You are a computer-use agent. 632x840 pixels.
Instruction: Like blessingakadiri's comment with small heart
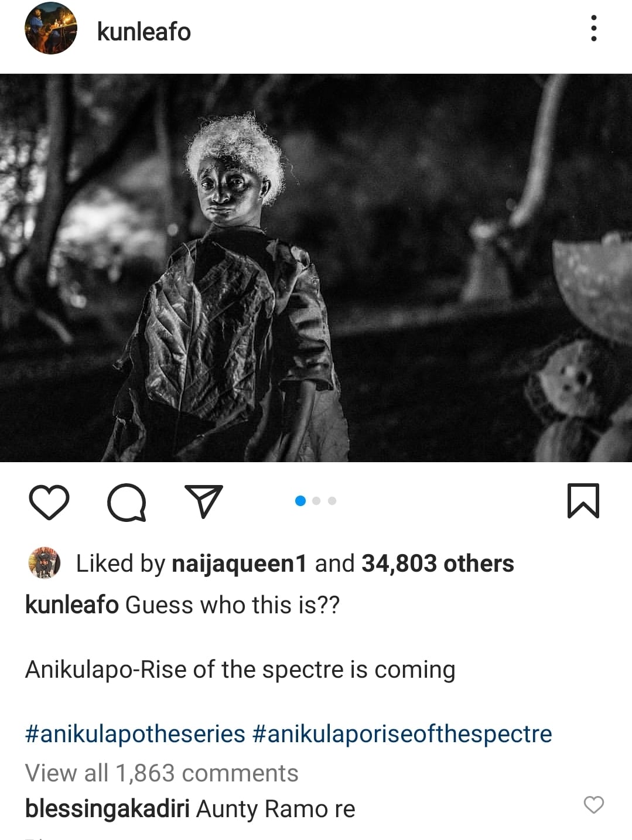tap(594, 805)
